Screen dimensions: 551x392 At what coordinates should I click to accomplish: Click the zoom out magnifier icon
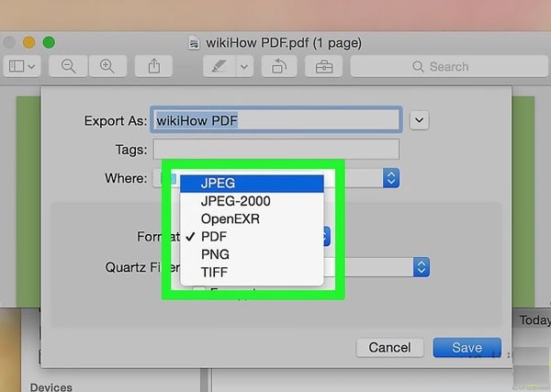point(69,66)
